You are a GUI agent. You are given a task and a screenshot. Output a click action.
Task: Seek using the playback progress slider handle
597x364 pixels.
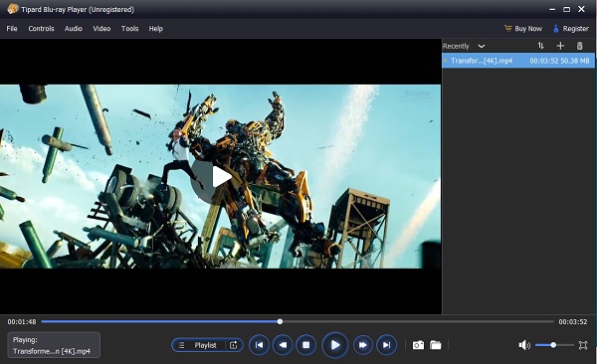(x=280, y=322)
